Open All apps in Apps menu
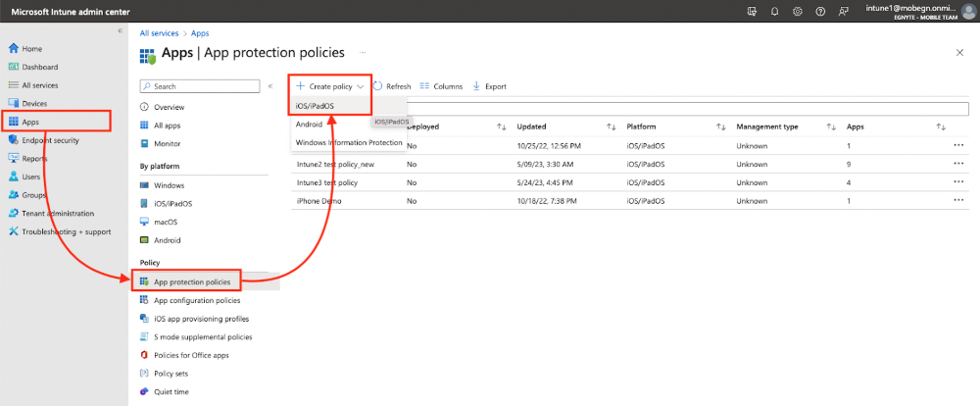Image resolution: width=980 pixels, height=406 pixels. coord(167,126)
